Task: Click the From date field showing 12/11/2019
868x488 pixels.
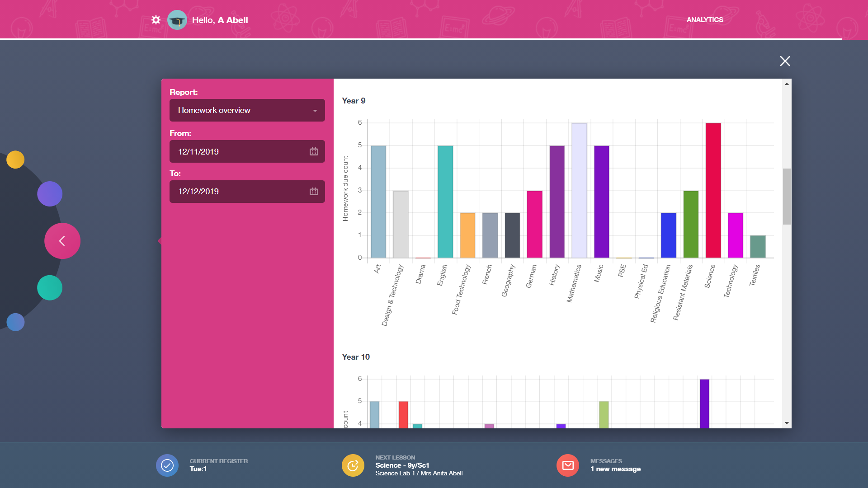Action: 235,151
